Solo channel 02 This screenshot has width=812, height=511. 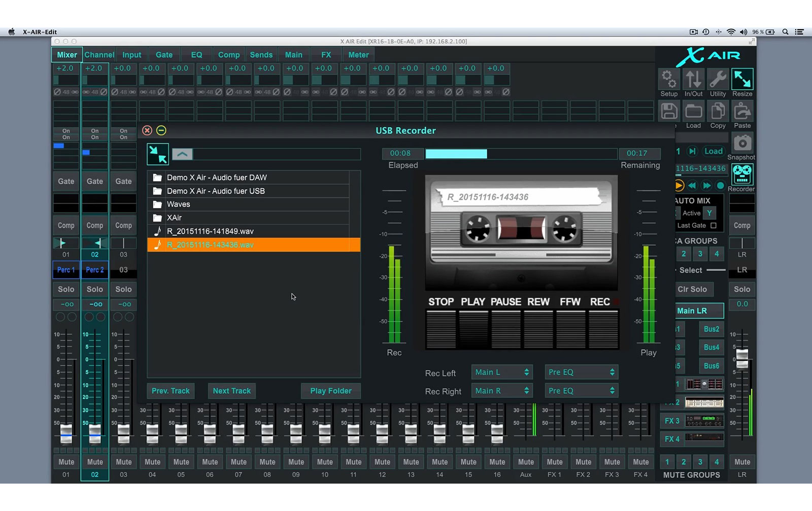pos(95,289)
